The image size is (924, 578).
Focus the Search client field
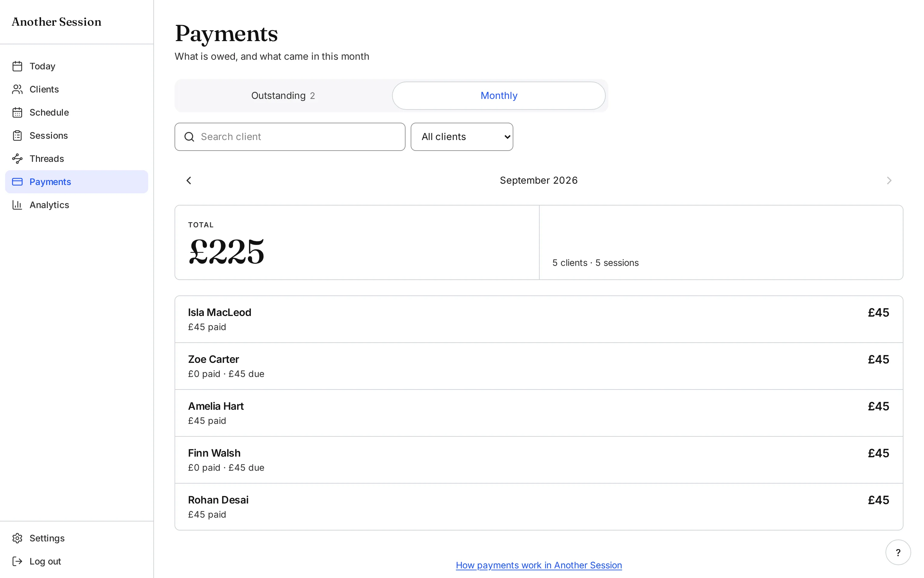(290, 137)
